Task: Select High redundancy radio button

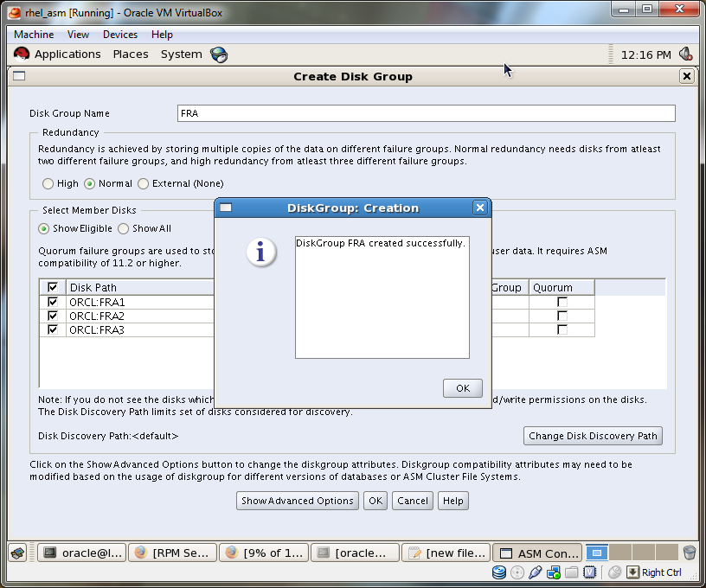Action: click(48, 183)
